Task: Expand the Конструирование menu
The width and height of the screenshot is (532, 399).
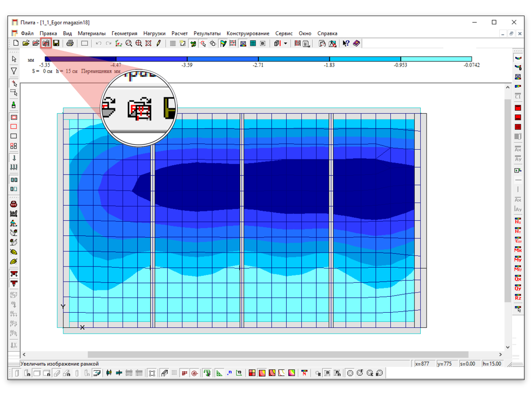Action: 248,33
